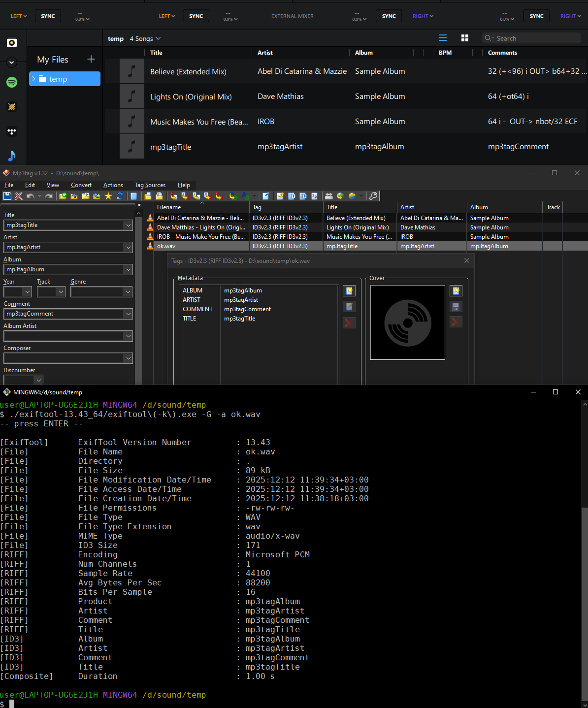Open the Genre dropdown in the tag panel

(x=129, y=292)
